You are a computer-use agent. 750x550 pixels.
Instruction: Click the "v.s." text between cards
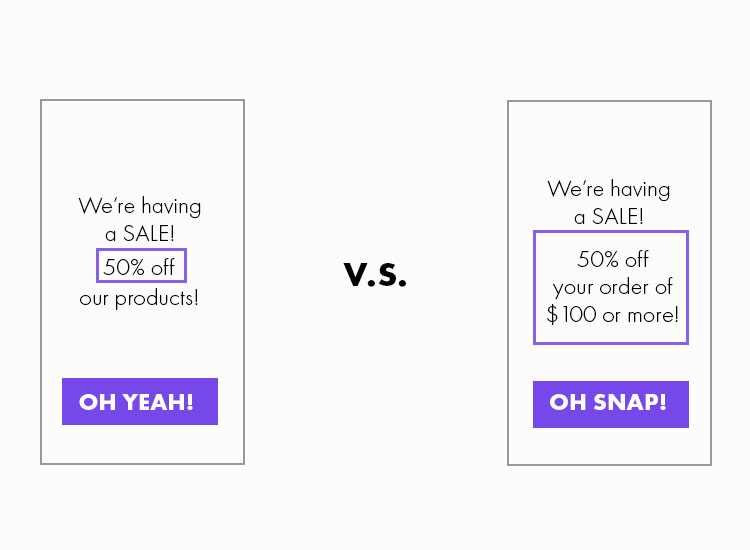coord(375,274)
